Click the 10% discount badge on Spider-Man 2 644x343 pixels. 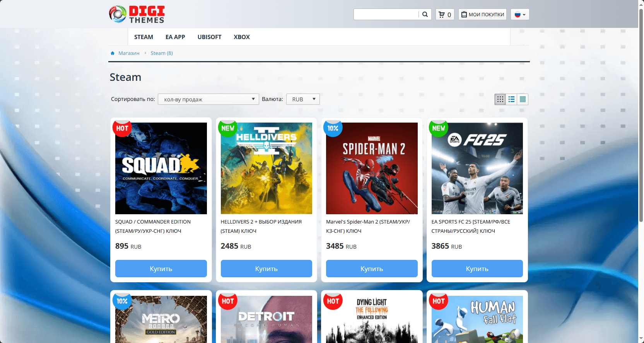333,128
